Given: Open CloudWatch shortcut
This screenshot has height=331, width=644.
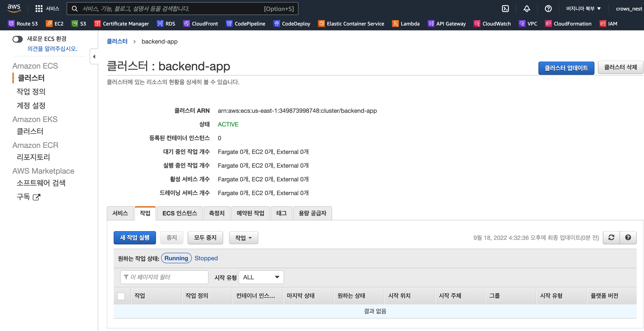Looking at the screenshot, I should click(x=492, y=24).
